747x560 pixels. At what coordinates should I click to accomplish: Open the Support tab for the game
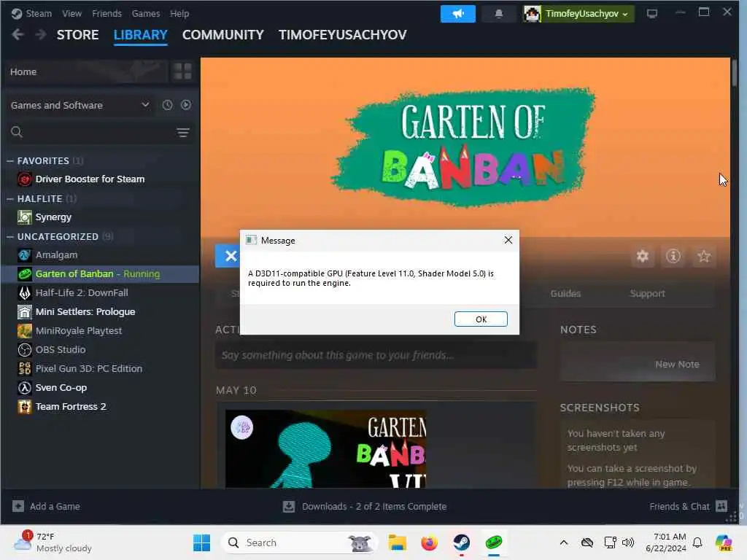point(647,293)
